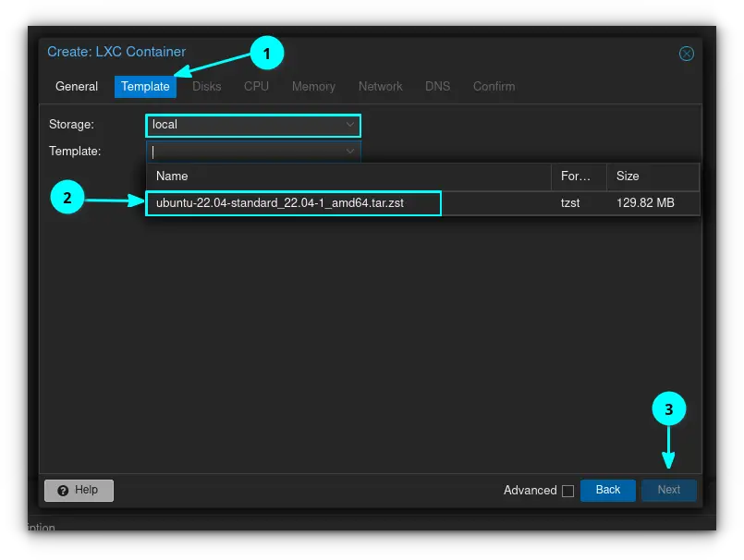The width and height of the screenshot is (744, 560).
Task: Click the Next button
Action: pyautogui.click(x=668, y=490)
